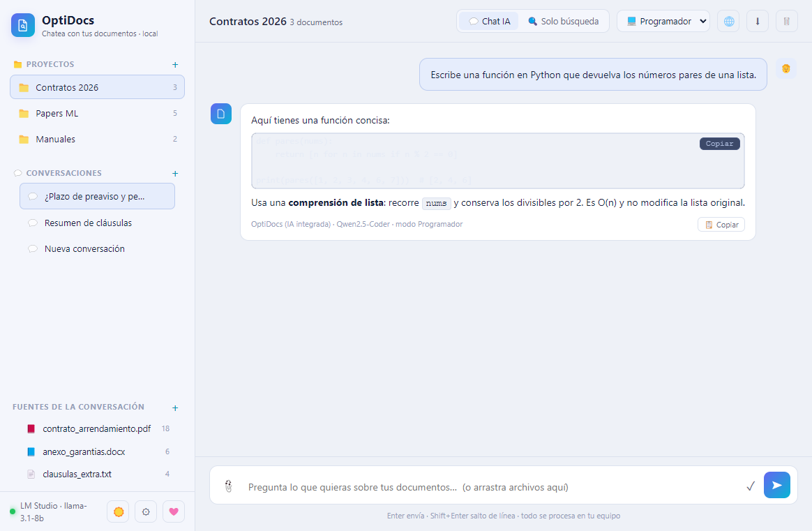Select anexo_garantias.docx source
The height and width of the screenshot is (531, 812).
[98, 451]
